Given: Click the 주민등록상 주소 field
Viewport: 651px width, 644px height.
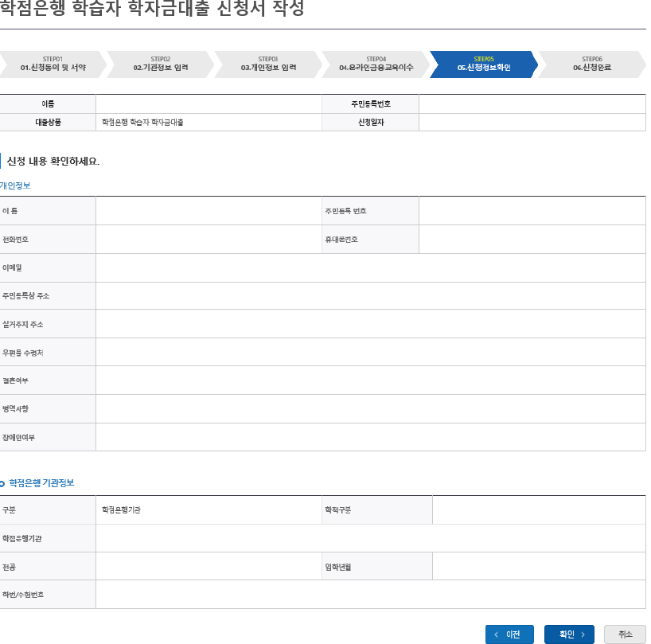Looking at the screenshot, I should [370, 296].
